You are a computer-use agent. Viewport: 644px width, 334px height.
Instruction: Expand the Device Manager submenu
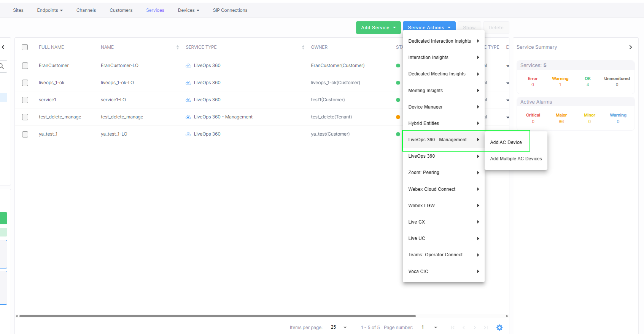click(x=444, y=107)
